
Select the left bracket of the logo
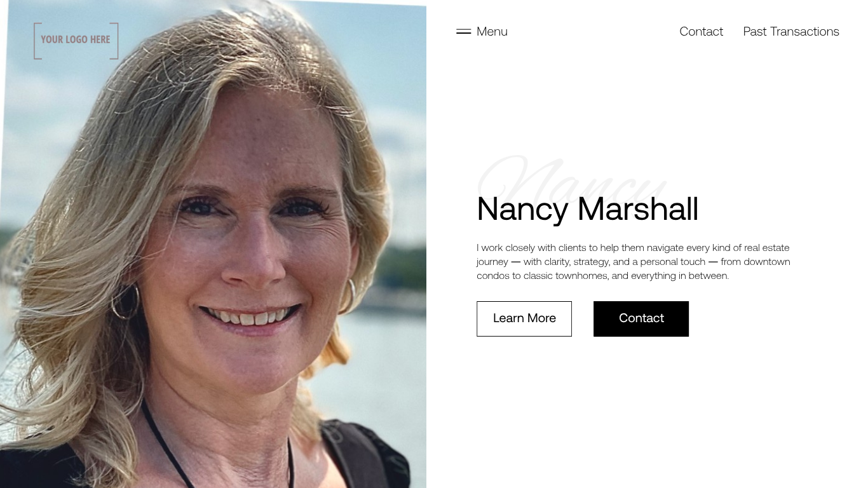click(37, 41)
